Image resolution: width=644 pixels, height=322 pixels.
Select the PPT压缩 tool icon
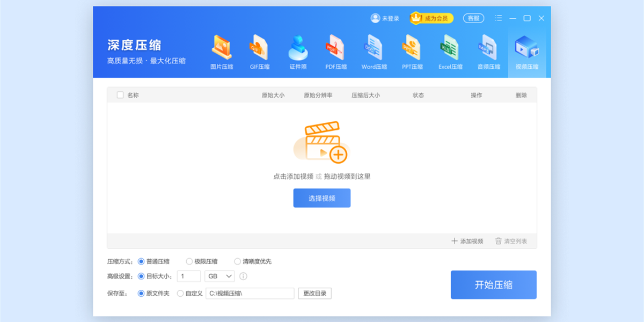tap(412, 51)
